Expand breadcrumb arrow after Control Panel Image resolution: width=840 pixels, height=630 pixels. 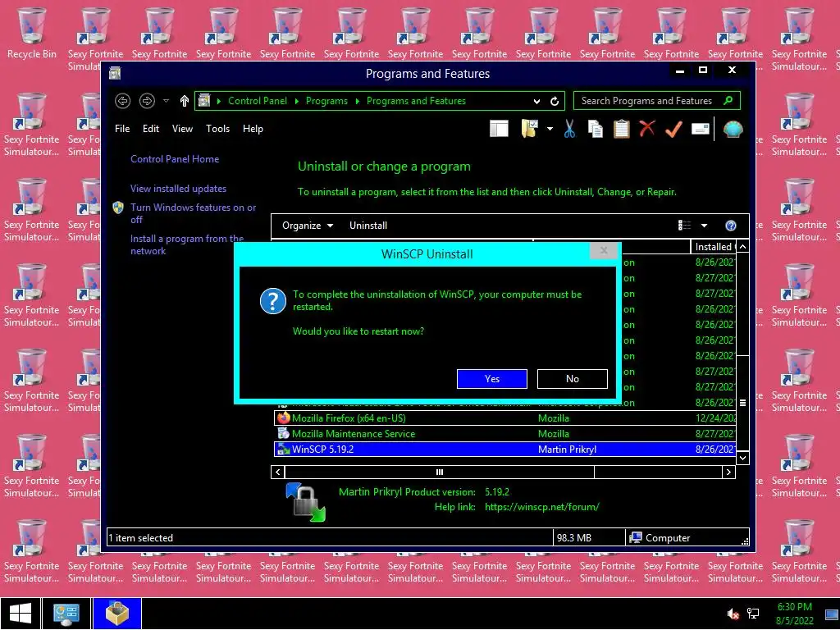coord(297,101)
